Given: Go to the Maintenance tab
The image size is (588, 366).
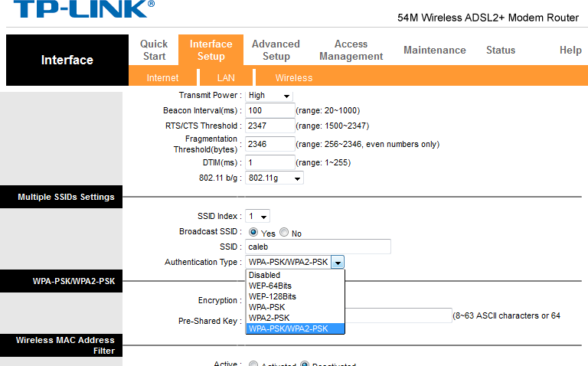Looking at the screenshot, I should [x=434, y=50].
